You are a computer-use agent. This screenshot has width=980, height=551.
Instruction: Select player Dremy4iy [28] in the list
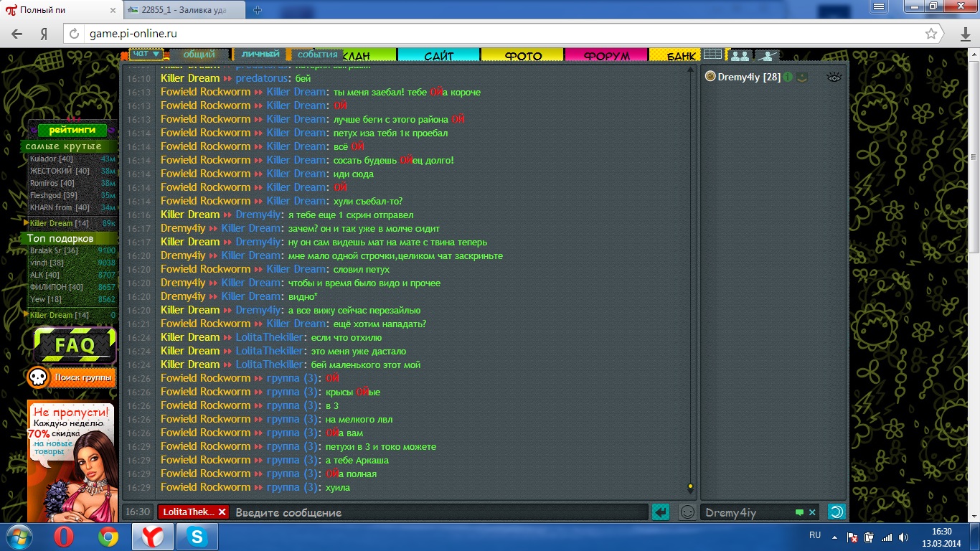[749, 77]
